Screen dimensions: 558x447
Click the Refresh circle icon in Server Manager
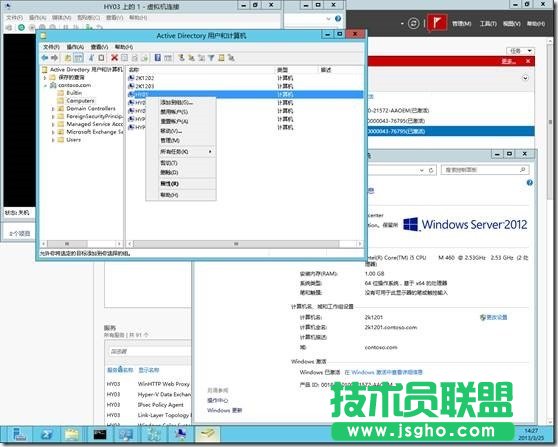[414, 23]
